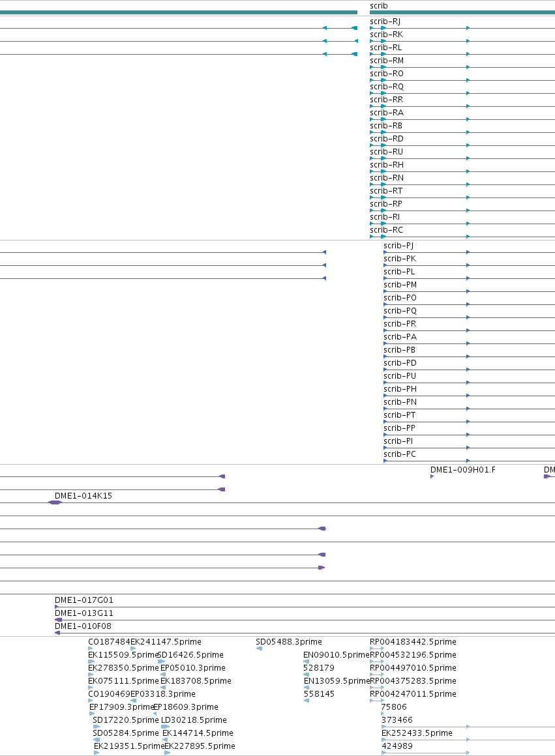Click the RP004532196.5prime label

pos(413,655)
